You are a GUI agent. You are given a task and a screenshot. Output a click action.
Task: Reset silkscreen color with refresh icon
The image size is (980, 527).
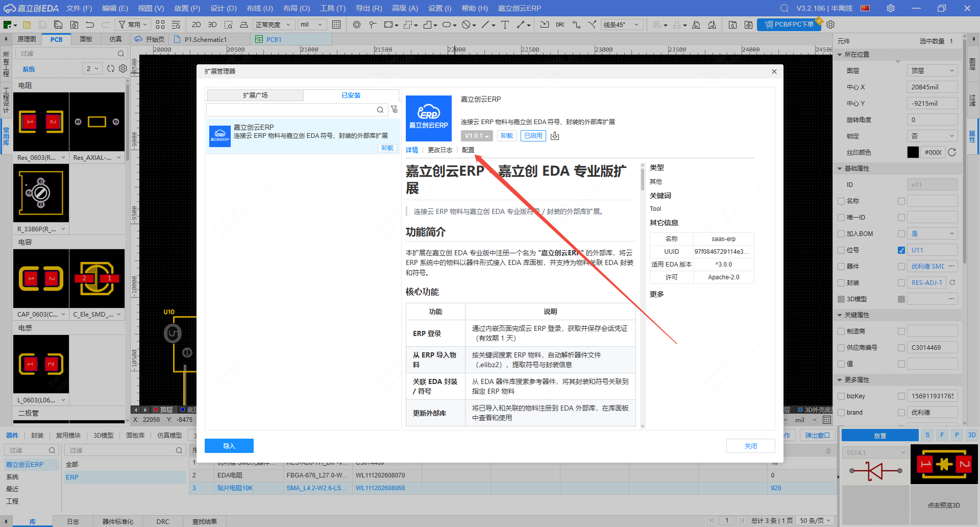(952, 152)
